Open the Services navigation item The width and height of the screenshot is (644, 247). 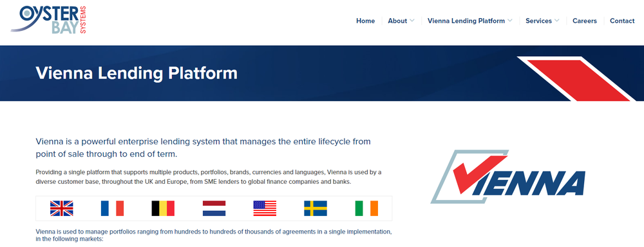click(x=538, y=21)
